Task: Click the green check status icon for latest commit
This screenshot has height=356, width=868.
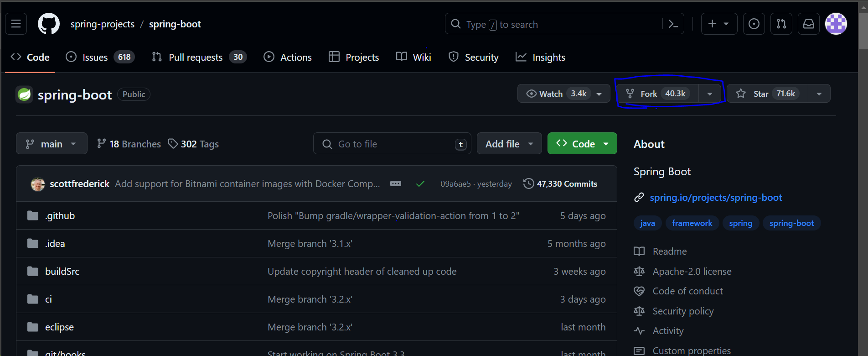Action: point(420,183)
